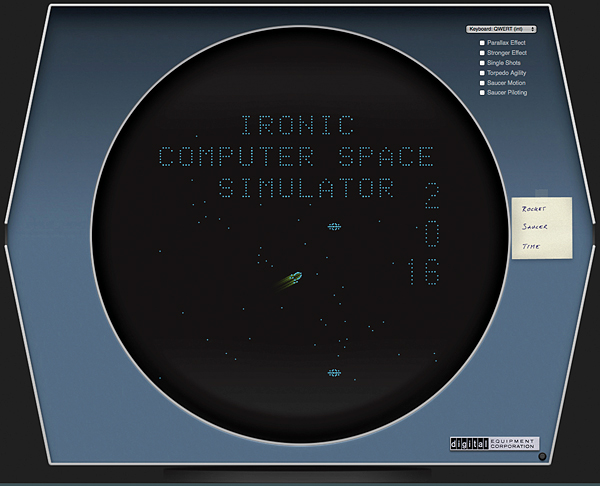Enable the Parallax Effect checkbox
This screenshot has height=486, width=600.
pos(482,43)
